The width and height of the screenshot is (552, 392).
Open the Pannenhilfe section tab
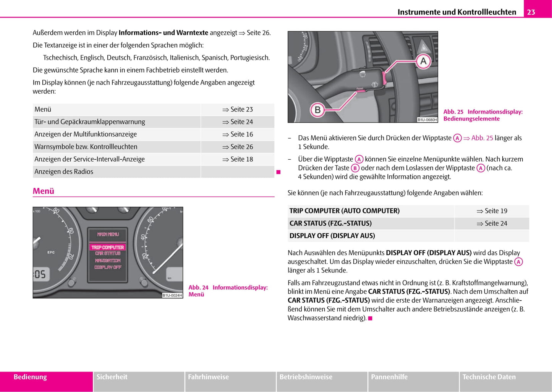pos(389,377)
